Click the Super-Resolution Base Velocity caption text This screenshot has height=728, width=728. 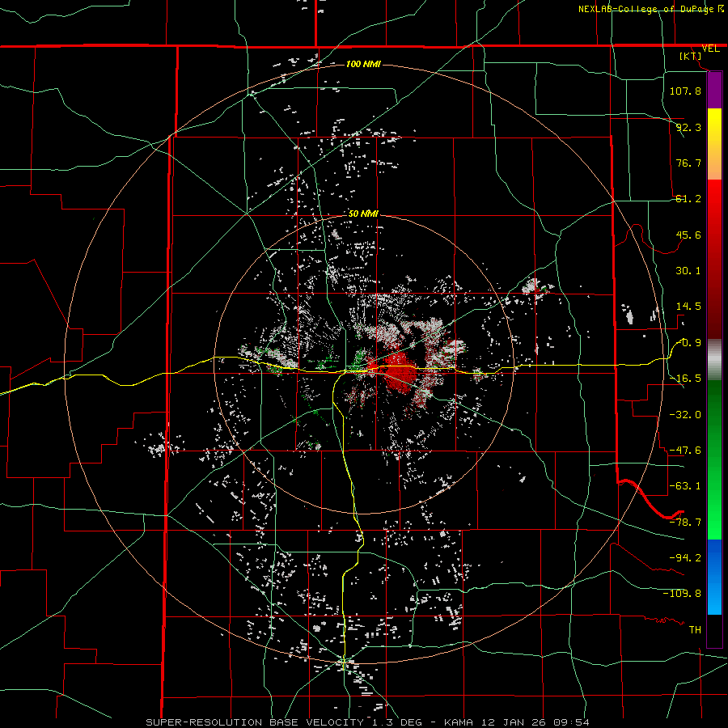pyautogui.click(x=368, y=722)
